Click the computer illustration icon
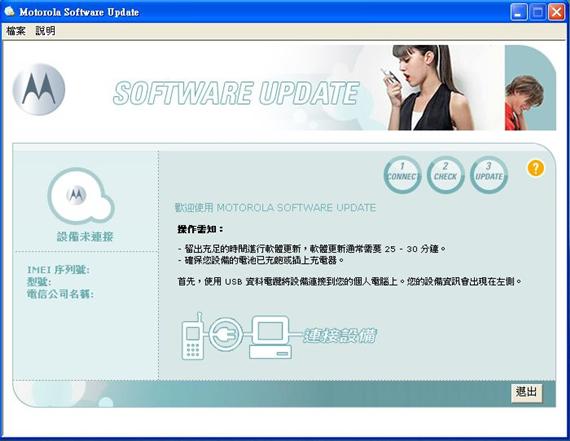 (x=270, y=337)
